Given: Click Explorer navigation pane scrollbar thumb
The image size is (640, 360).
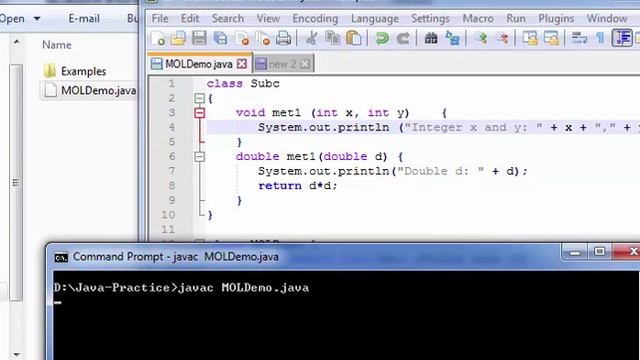Looking at the screenshot, I should tap(16, 182).
